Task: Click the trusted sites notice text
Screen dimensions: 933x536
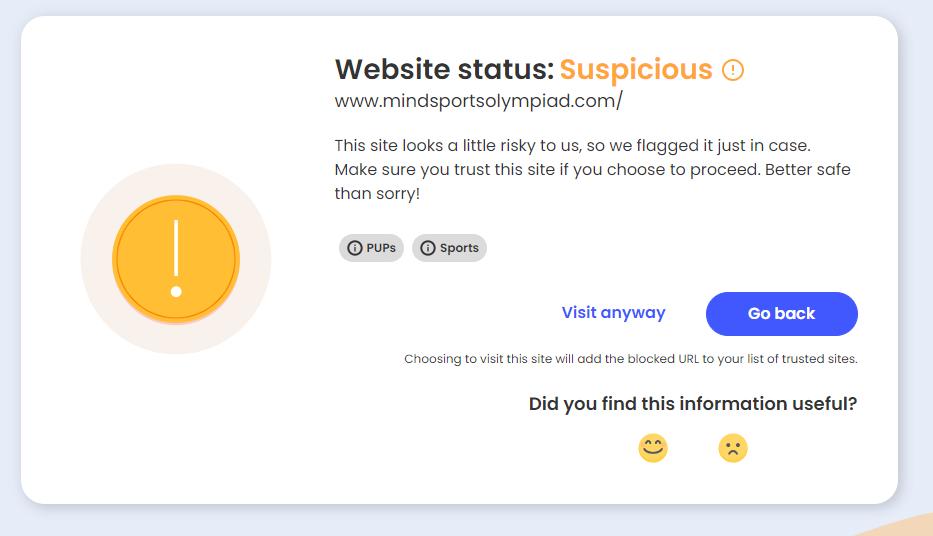Action: pos(631,359)
